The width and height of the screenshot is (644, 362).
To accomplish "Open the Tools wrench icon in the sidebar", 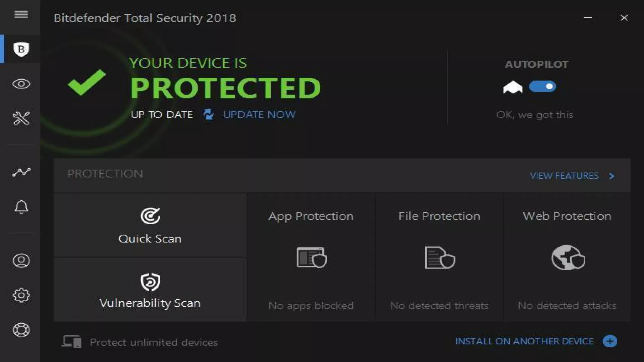I will 21,118.
